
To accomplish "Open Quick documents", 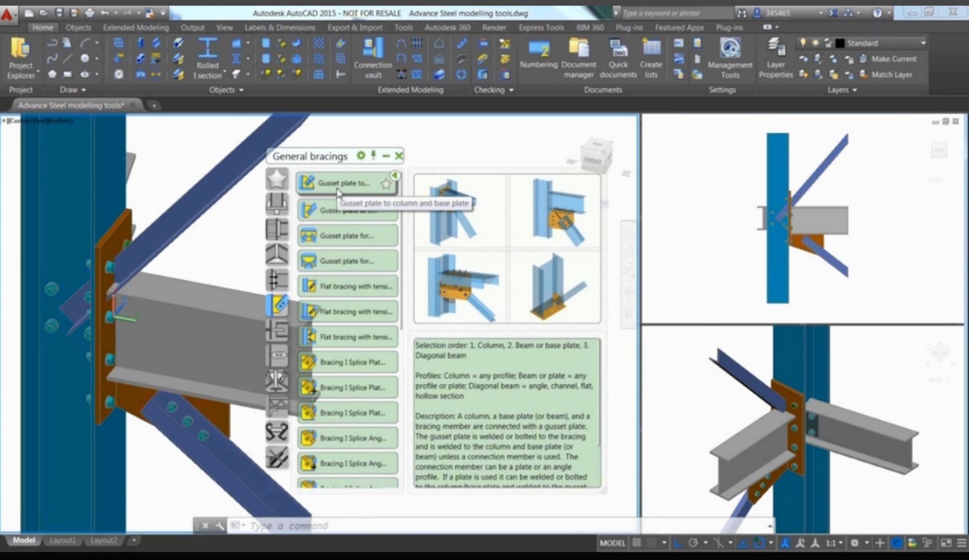I will [619, 58].
